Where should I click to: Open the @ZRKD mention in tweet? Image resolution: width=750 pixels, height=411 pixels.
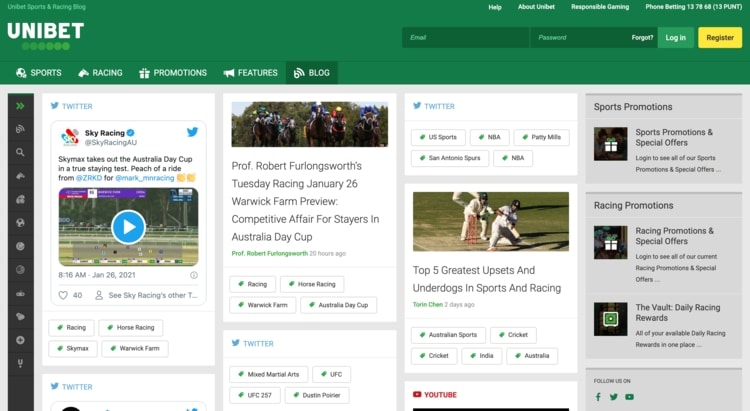[x=89, y=178]
